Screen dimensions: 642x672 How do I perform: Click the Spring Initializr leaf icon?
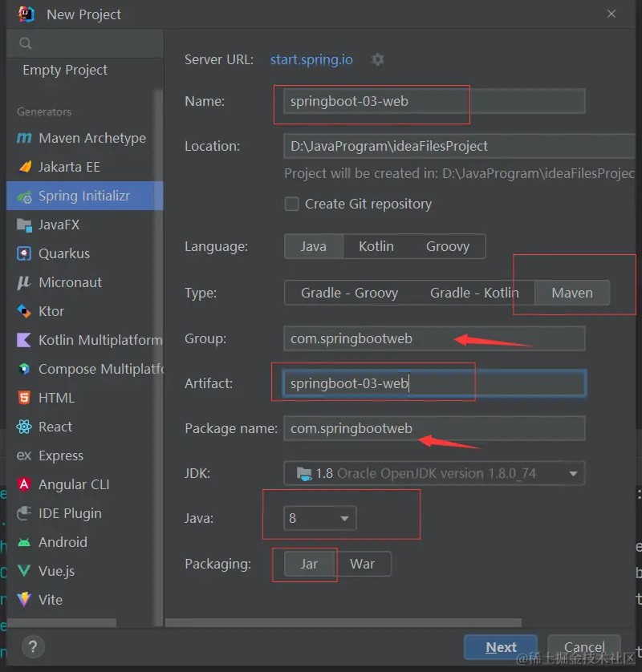pyautogui.click(x=24, y=196)
